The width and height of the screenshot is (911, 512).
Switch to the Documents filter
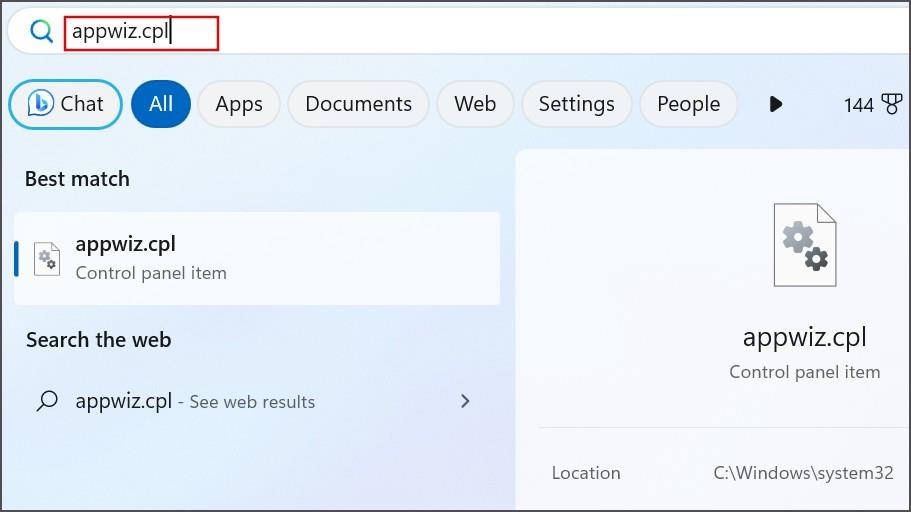point(358,104)
